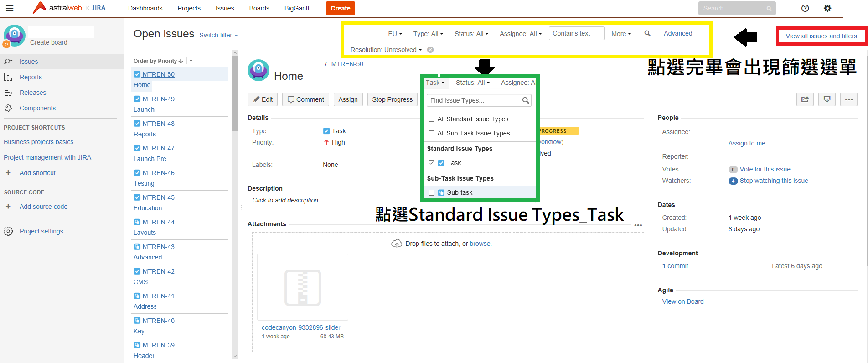
Task: Open the Type: All filter dropdown
Action: point(428,34)
